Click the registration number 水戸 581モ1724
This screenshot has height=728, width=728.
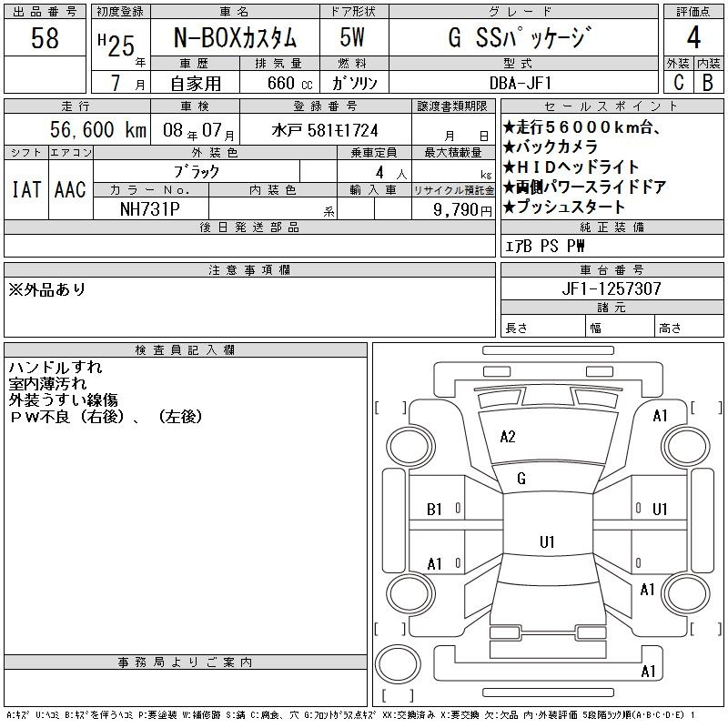[325, 130]
